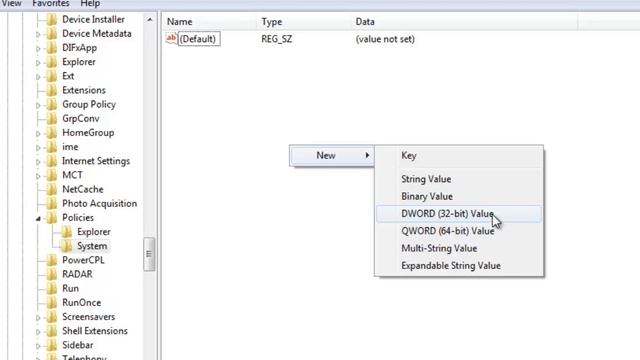Select the Photo Acquisition key label
640x360 pixels.
pyautogui.click(x=100, y=204)
